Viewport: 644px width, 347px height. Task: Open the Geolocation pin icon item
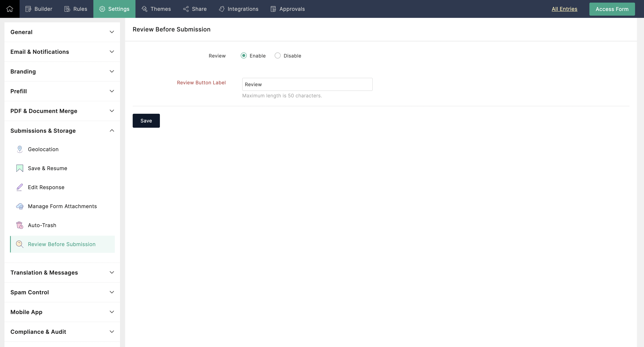[x=20, y=149]
